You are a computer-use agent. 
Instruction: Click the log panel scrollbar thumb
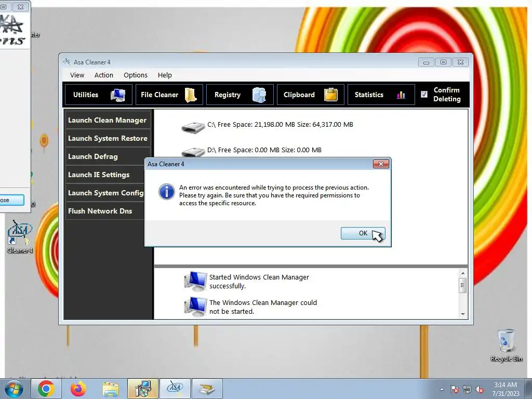coord(463,285)
